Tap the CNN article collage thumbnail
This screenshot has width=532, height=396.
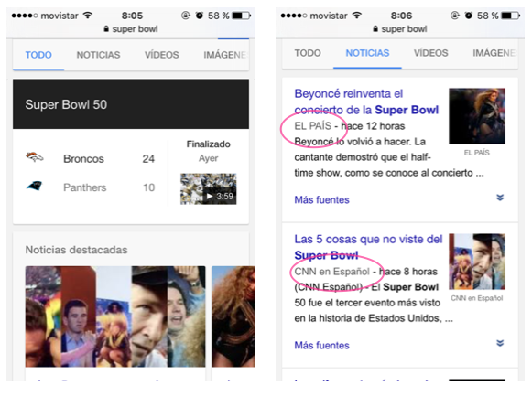coord(477,262)
